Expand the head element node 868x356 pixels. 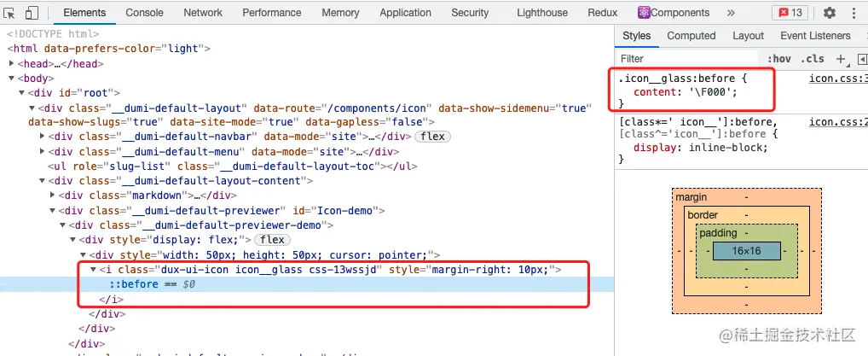pos(12,64)
